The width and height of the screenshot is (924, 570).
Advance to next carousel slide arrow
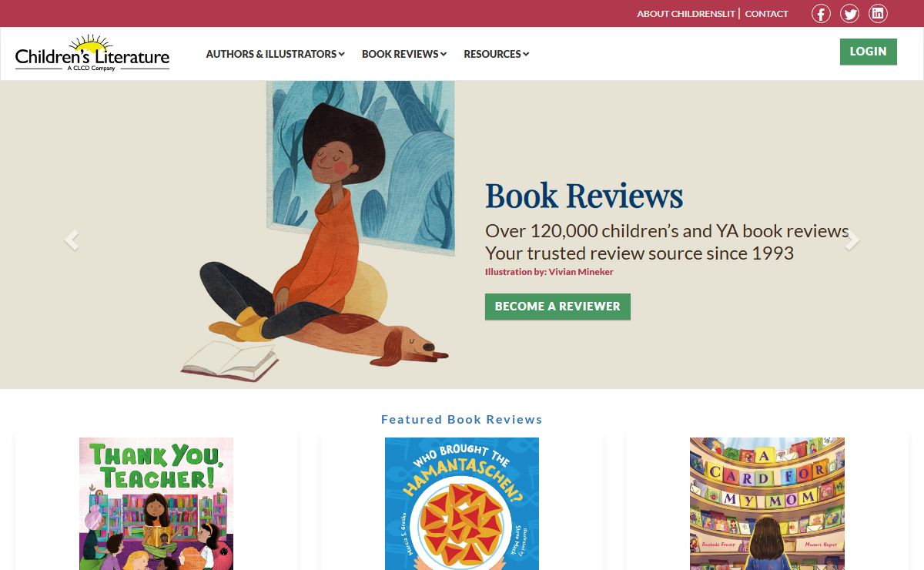(x=852, y=240)
